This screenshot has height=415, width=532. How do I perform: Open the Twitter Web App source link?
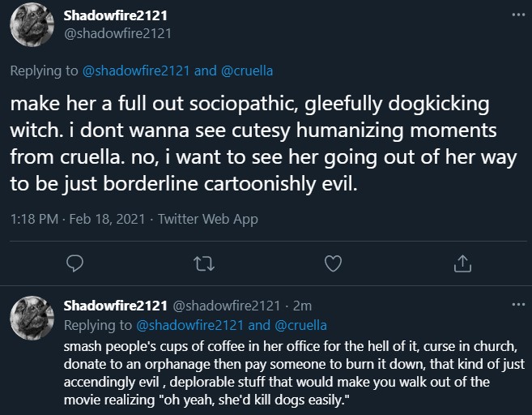coord(207,218)
